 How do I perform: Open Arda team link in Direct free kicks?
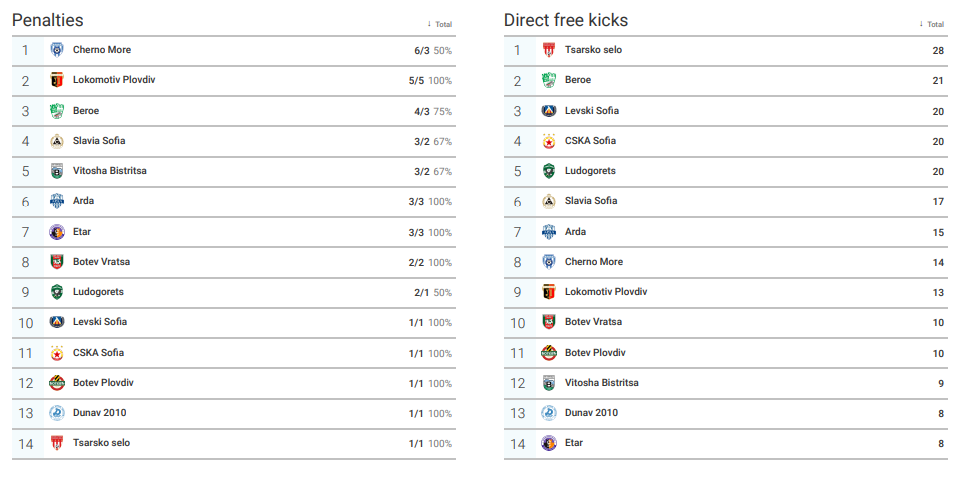[575, 232]
